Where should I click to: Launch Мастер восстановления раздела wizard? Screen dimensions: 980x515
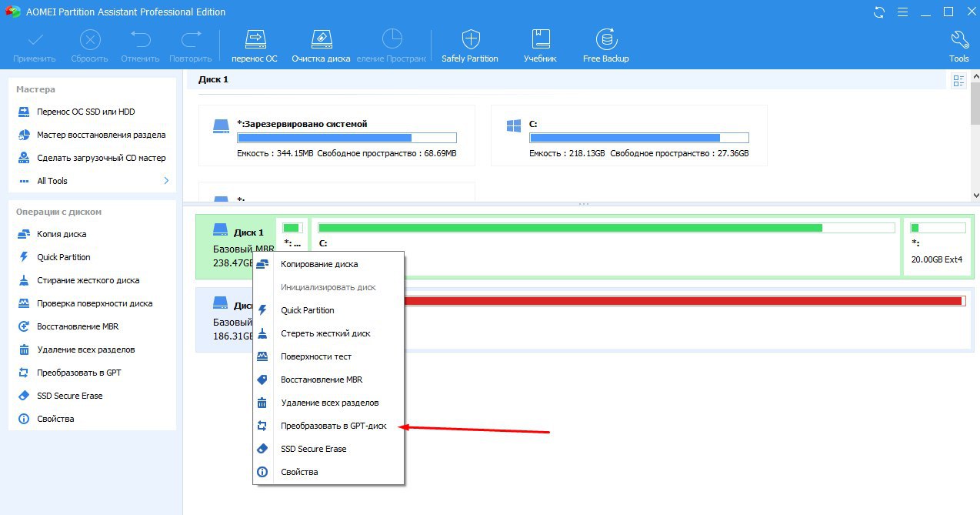tap(101, 135)
